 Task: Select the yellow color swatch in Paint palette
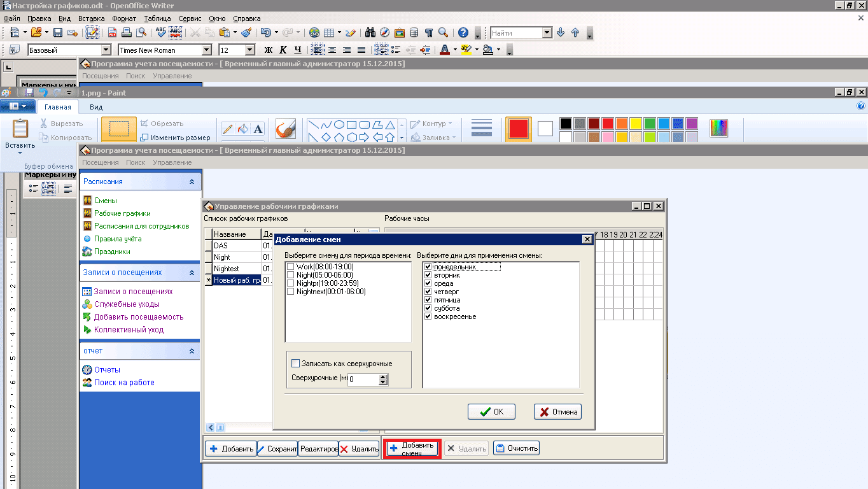coord(635,123)
